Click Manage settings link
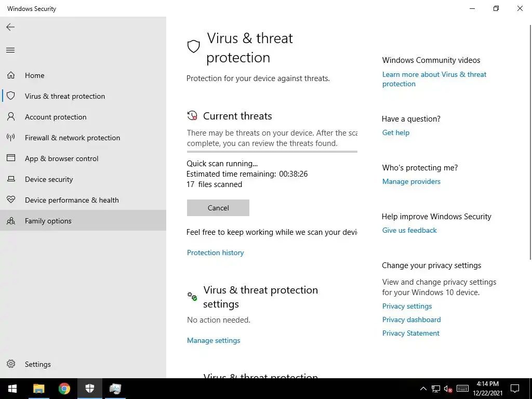The image size is (532, 399). pos(214,340)
